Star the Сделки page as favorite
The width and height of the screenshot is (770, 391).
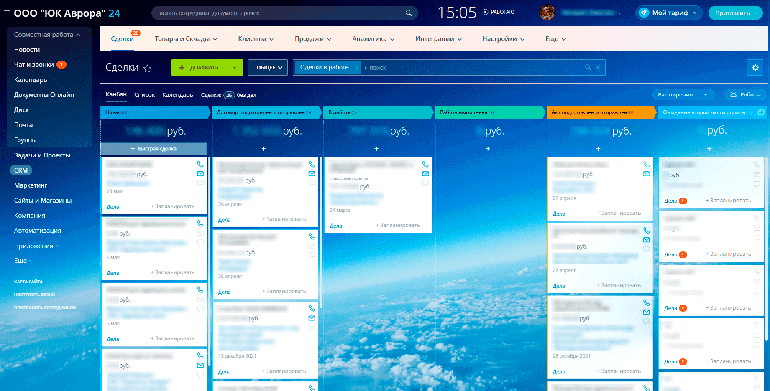147,69
